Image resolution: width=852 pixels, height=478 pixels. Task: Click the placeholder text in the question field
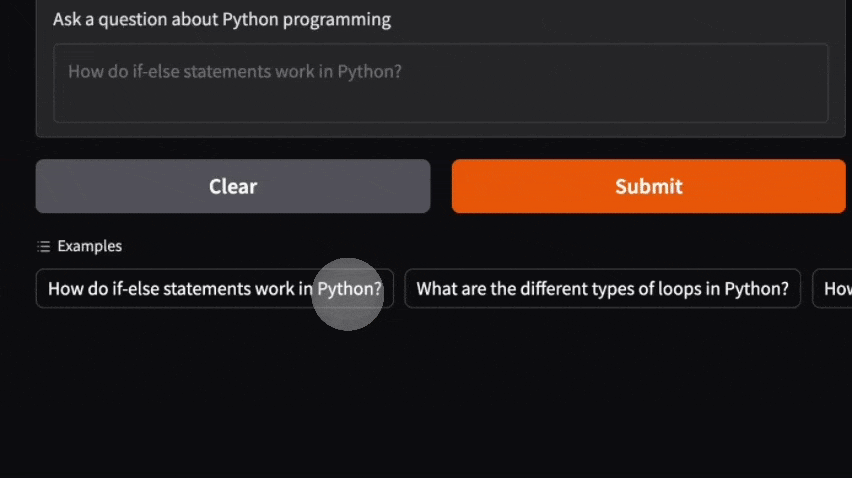coord(234,72)
